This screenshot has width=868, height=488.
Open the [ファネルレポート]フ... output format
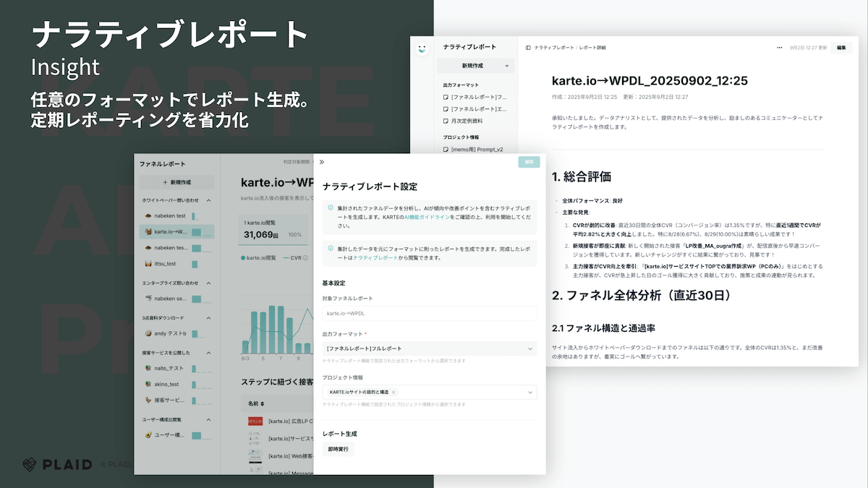(475, 96)
